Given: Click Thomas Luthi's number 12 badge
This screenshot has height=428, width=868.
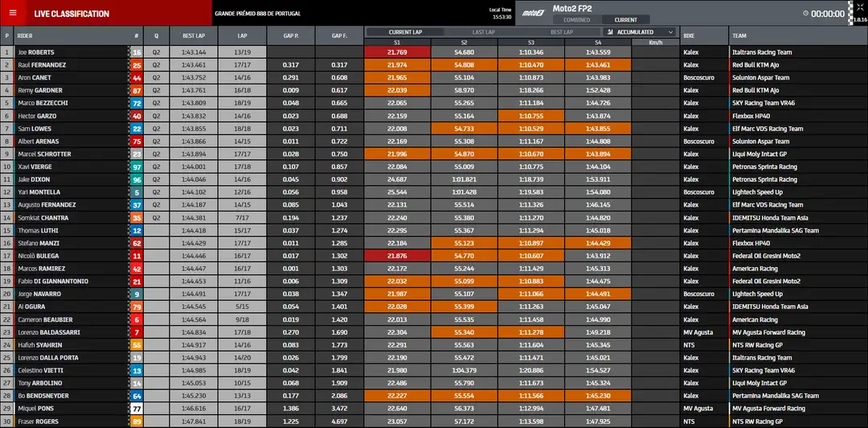Looking at the screenshot, I should 136,231.
